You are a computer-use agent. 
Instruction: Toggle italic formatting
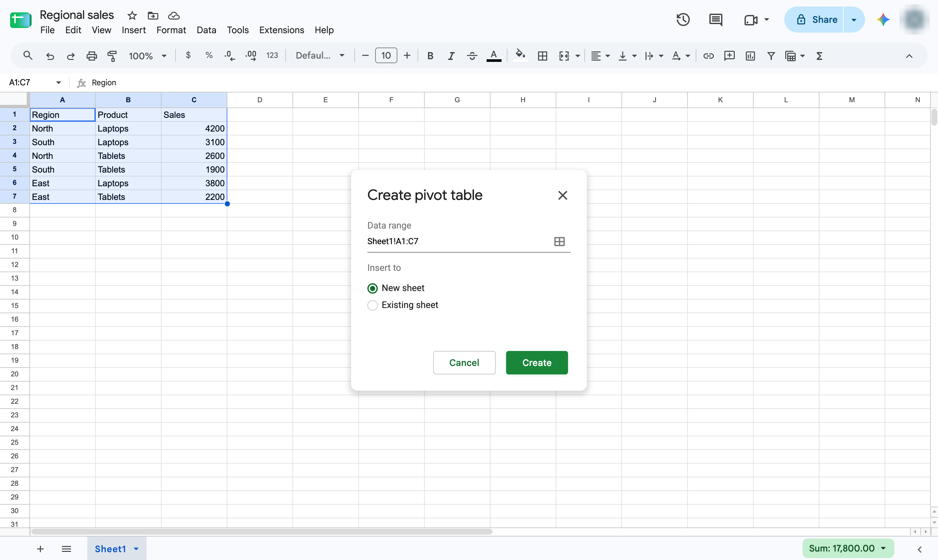coord(451,56)
